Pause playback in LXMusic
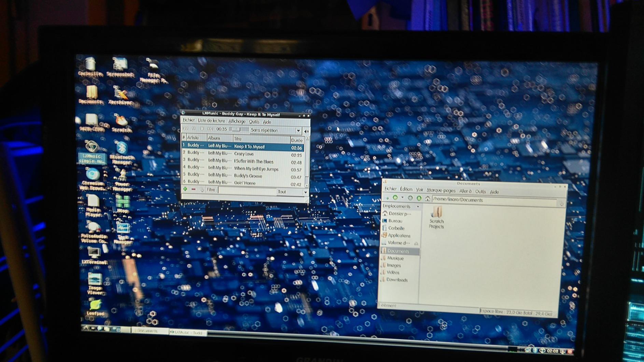Viewport: 644px width, 362px height. [x=194, y=129]
